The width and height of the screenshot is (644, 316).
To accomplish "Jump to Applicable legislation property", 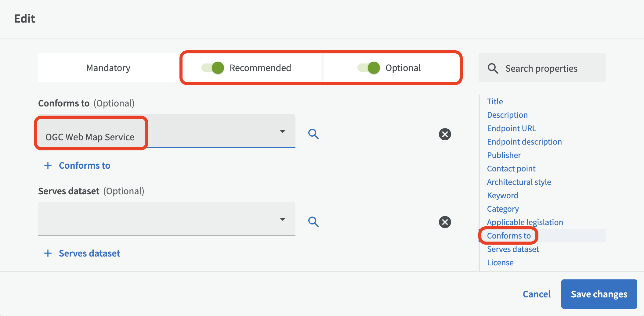I will coord(525,222).
